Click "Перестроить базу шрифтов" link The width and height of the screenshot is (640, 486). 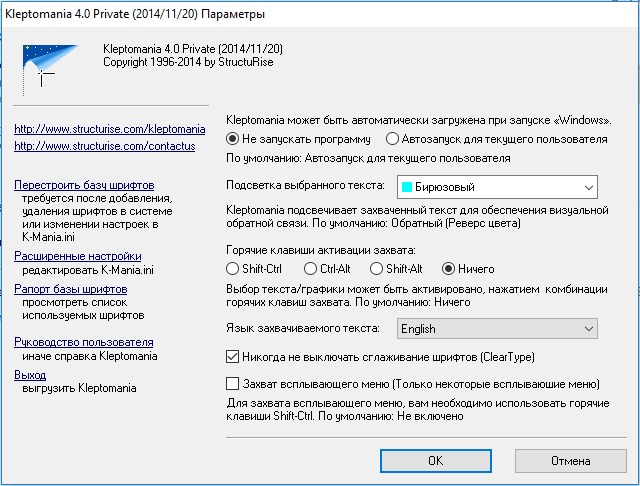[84, 186]
